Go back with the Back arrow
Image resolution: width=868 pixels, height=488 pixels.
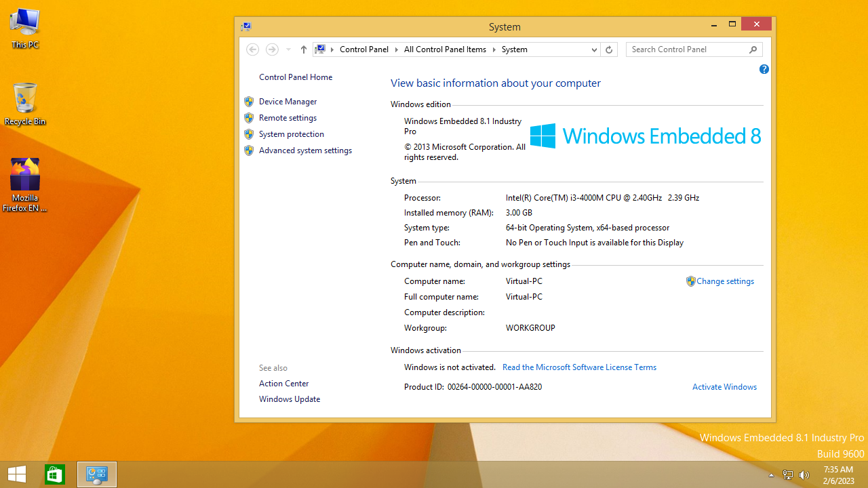(x=252, y=49)
